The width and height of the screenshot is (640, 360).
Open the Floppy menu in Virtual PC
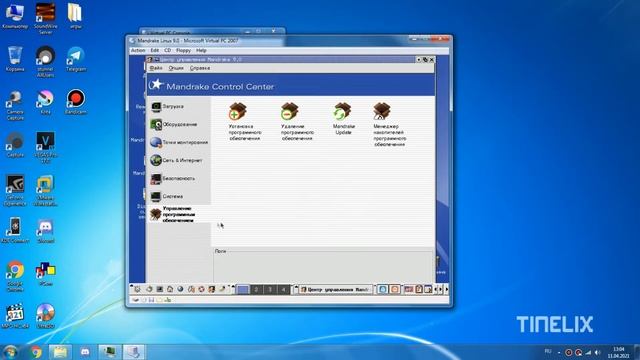click(x=183, y=51)
